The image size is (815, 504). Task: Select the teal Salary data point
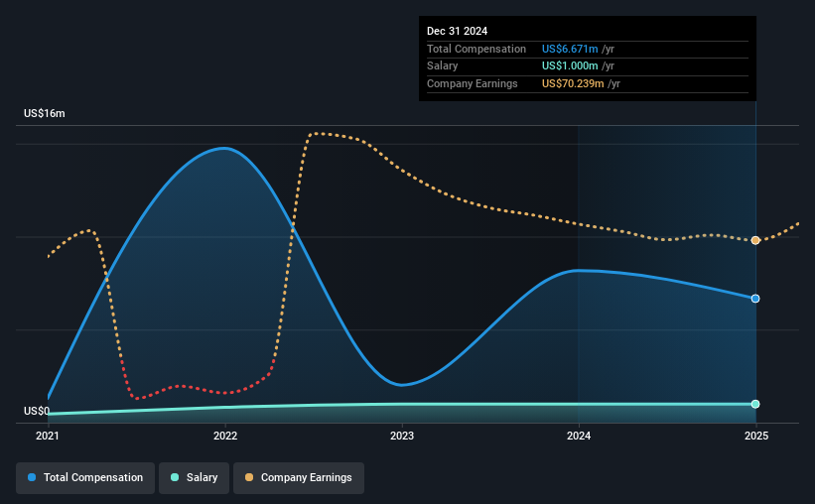tap(755, 404)
